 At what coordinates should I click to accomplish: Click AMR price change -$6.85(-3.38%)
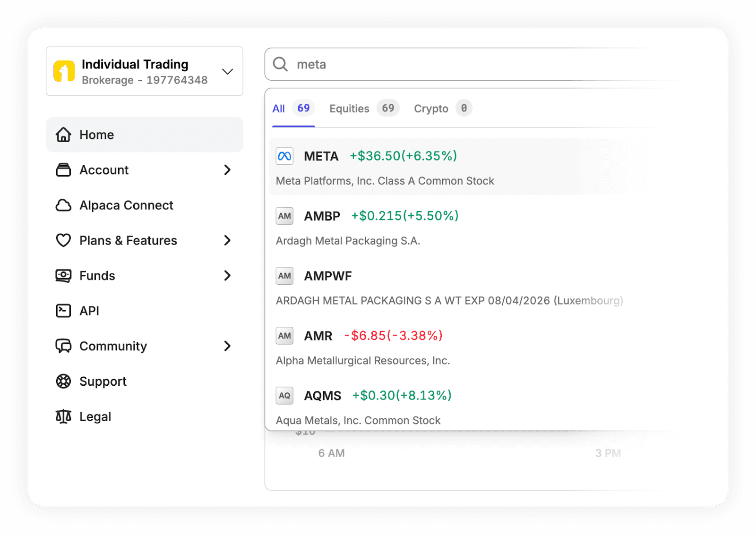point(393,336)
